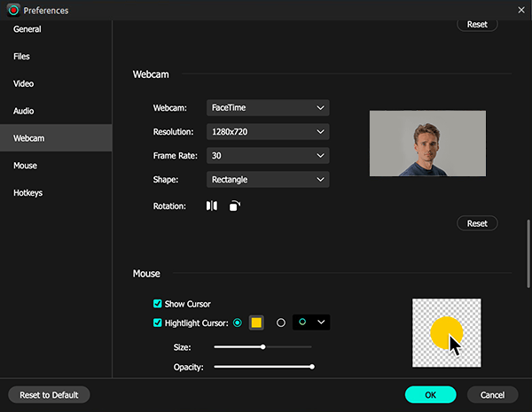Go to the Video preferences tab
The height and width of the screenshot is (412, 532).
pos(56,83)
